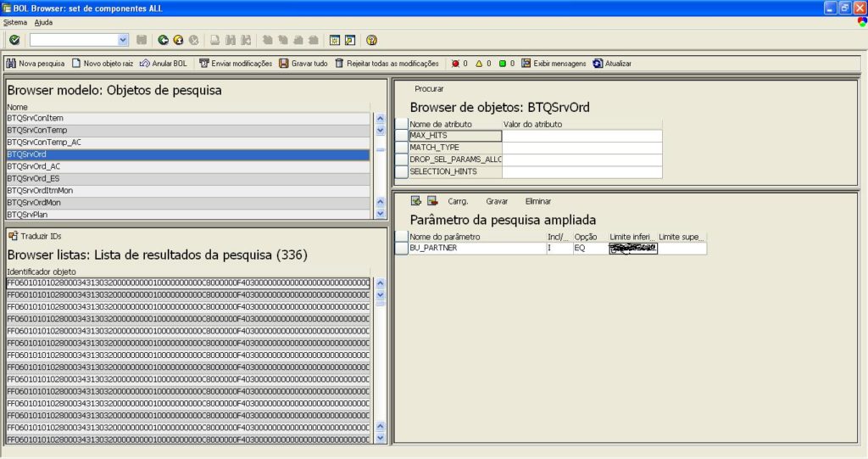
Task: Click the Eliminar button in parameters panel
Action: click(538, 202)
